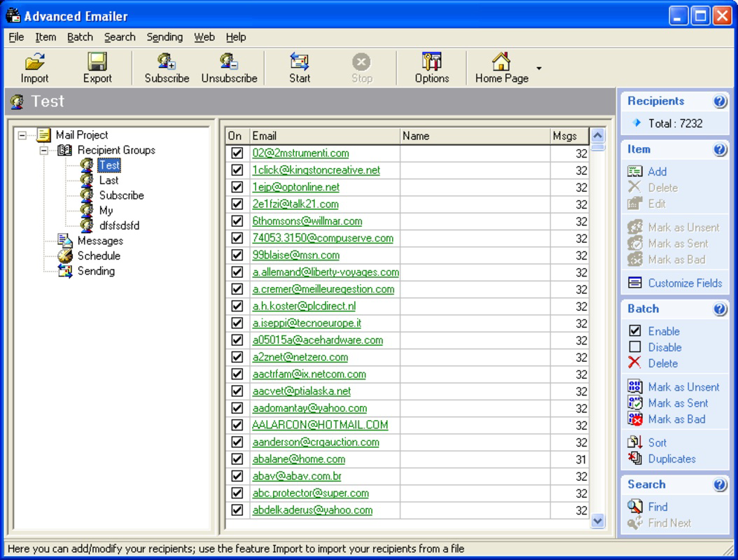Click the greyed Stop icon
This screenshot has height=560, width=738.
(x=361, y=62)
